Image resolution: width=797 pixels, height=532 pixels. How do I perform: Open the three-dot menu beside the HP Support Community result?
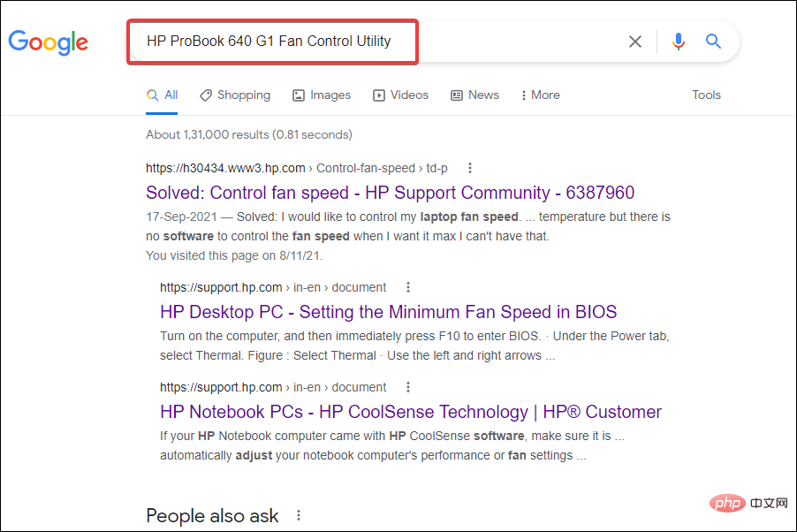pos(469,167)
